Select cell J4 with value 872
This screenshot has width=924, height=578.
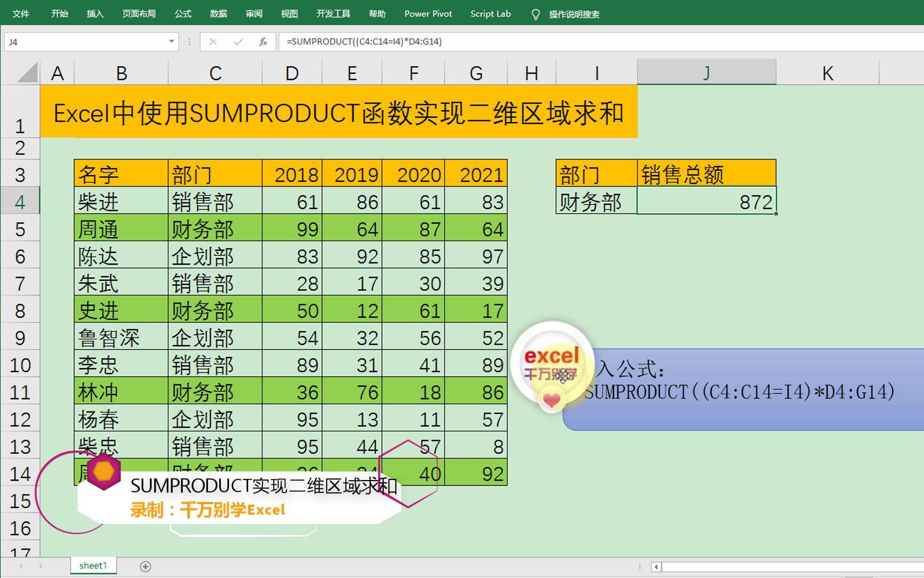coord(706,201)
